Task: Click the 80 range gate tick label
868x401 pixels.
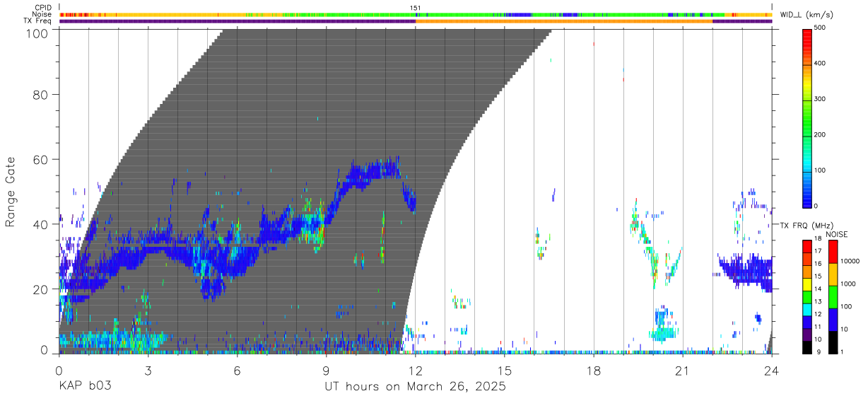Action: 42,95
